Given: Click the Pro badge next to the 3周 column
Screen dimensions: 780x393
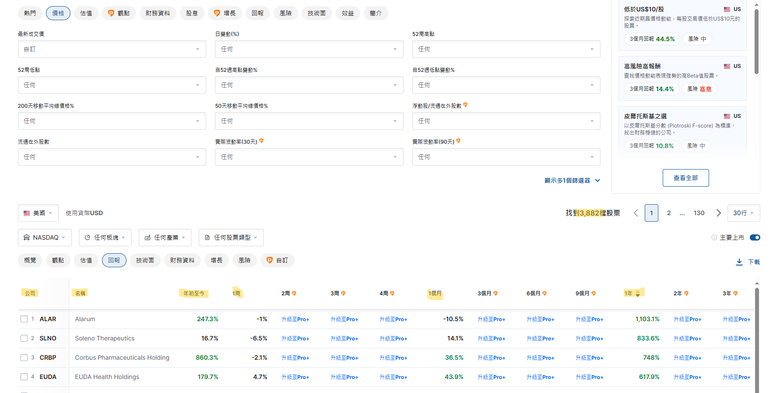Looking at the screenshot, I should 343,294.
